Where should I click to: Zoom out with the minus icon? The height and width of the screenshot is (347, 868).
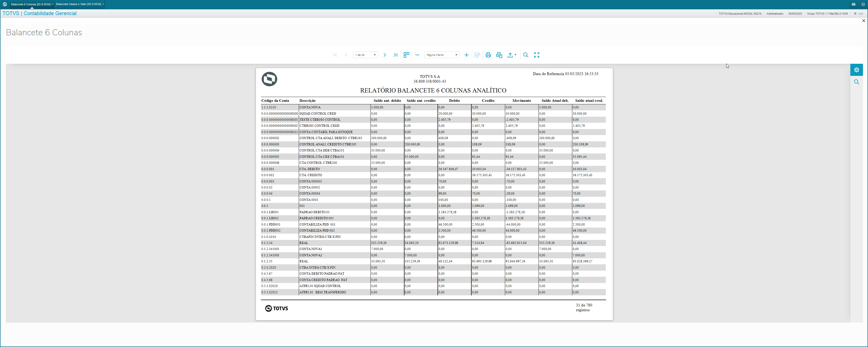pos(417,55)
